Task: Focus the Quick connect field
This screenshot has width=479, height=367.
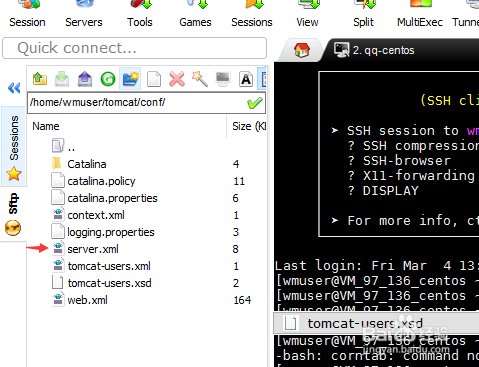Action: [x=134, y=48]
